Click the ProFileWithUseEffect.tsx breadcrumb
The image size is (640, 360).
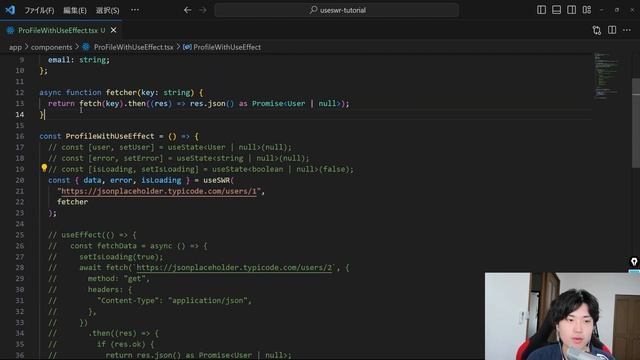133,47
